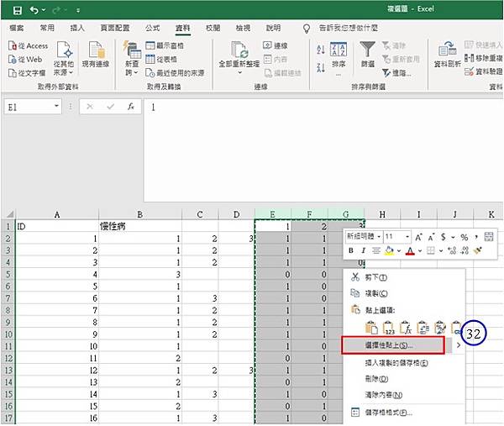Open the Customize Quick Access Toolbar dropdown
504x426 pixels.
click(78, 11)
